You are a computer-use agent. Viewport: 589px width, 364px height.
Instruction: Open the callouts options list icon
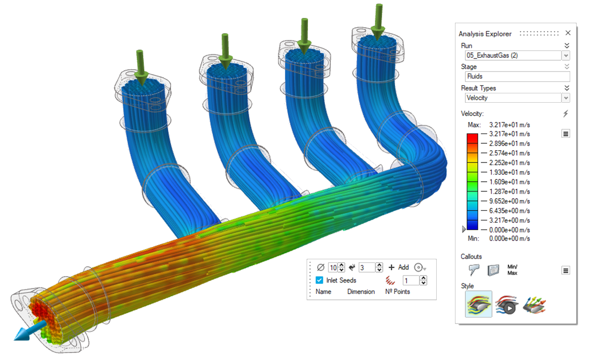(x=566, y=270)
